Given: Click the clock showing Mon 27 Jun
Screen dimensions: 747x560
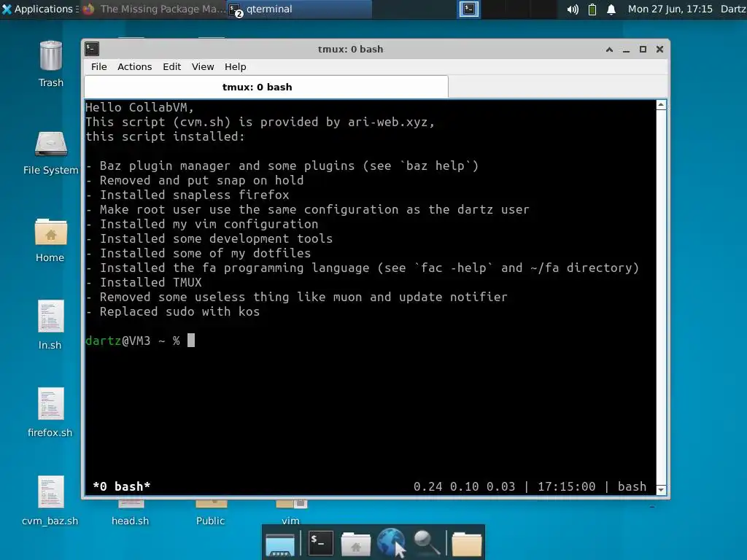Looking at the screenshot, I should (670, 9).
